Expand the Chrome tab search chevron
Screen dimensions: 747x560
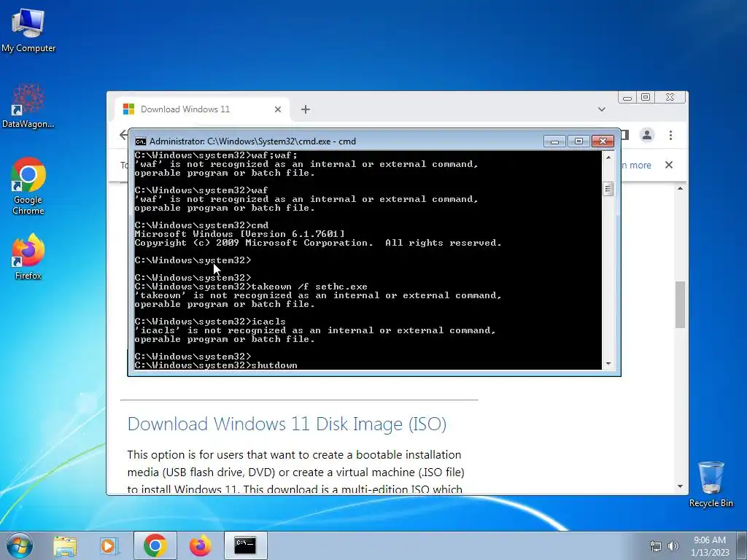602,109
